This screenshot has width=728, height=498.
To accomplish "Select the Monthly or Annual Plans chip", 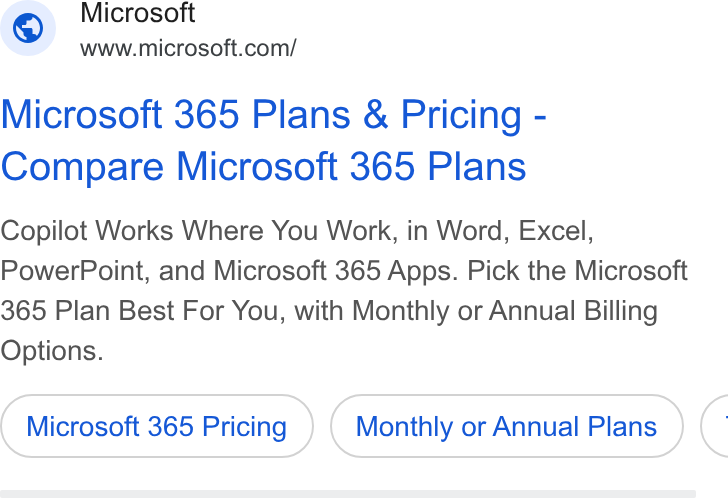I will tap(507, 426).
